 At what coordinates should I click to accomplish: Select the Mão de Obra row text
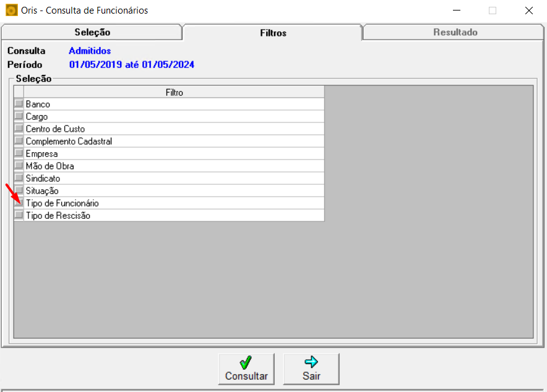pos(50,166)
